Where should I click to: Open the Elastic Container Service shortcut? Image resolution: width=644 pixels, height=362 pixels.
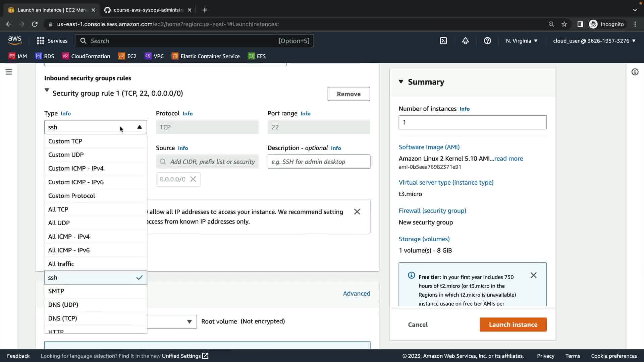206,56
